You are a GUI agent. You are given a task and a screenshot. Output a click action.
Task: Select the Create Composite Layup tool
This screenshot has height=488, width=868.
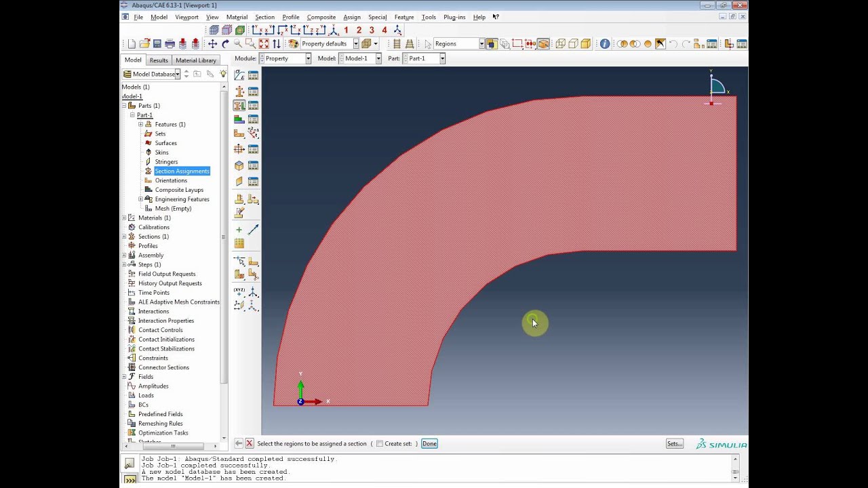pos(239,119)
